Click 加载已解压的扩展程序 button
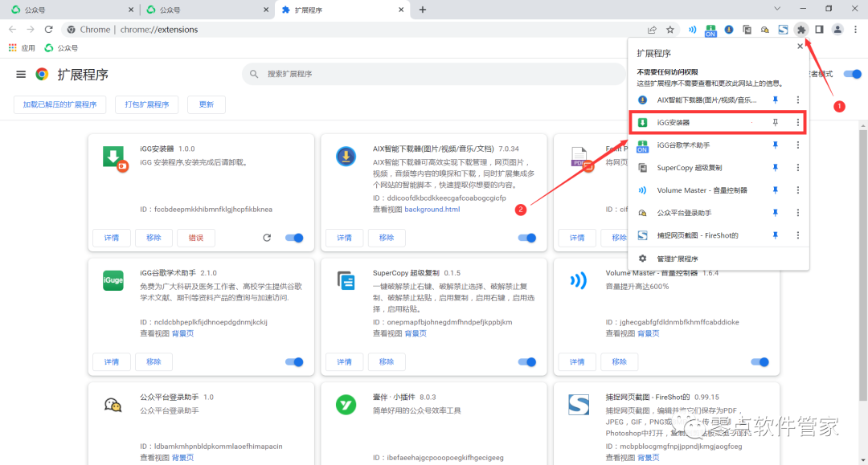Screen dimensions: 868x465 pyautogui.click(x=59, y=104)
